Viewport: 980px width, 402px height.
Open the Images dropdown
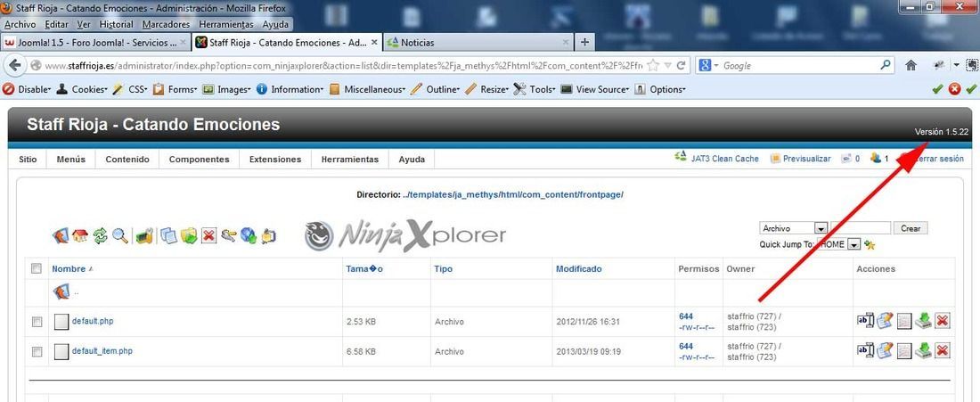(227, 89)
